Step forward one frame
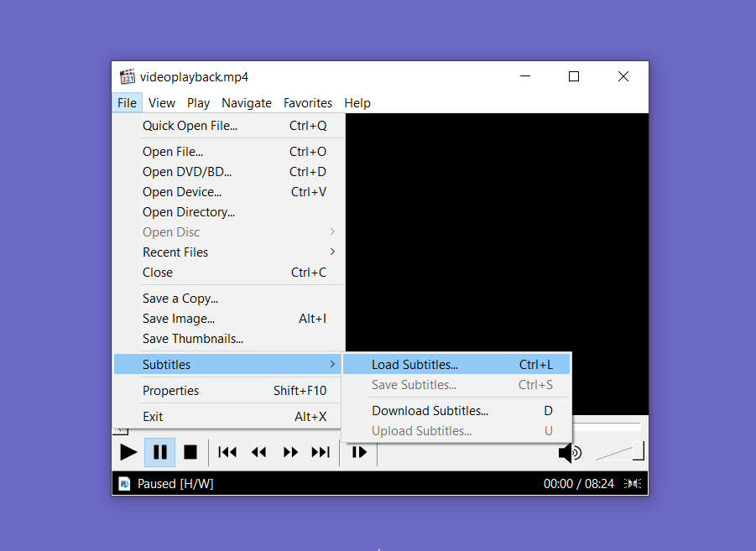756x551 pixels. coord(359,452)
